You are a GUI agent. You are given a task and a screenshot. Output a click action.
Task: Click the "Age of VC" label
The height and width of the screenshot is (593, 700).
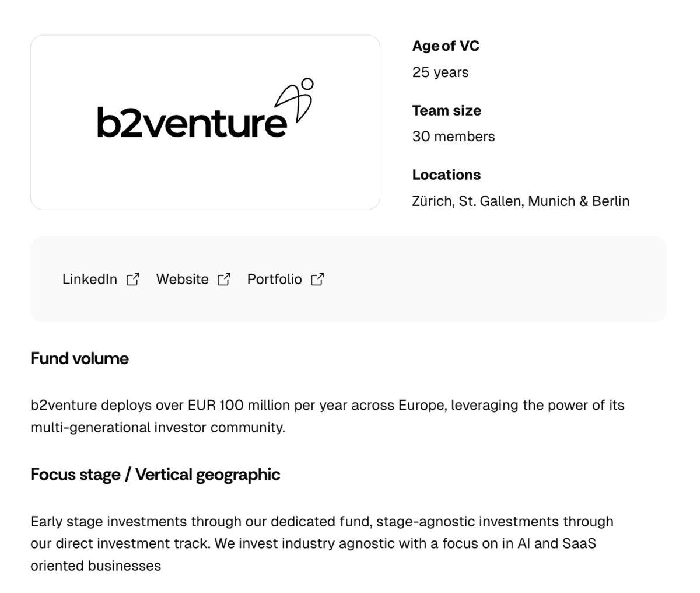tap(446, 46)
